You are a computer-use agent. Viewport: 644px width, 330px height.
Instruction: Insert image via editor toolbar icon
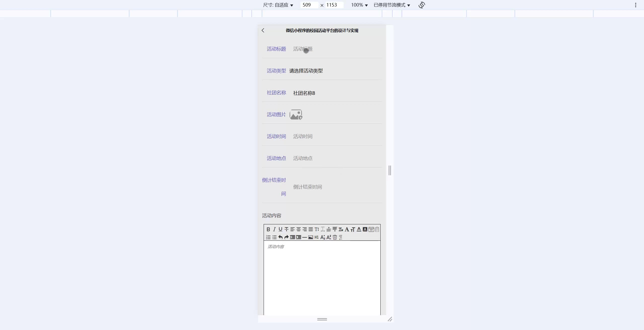point(311,237)
